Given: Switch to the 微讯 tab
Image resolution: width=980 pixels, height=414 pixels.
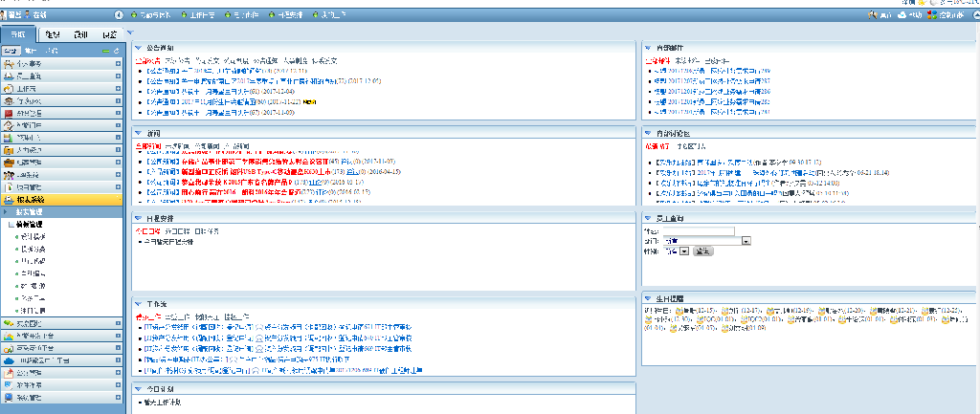Looking at the screenshot, I should tap(80, 35).
